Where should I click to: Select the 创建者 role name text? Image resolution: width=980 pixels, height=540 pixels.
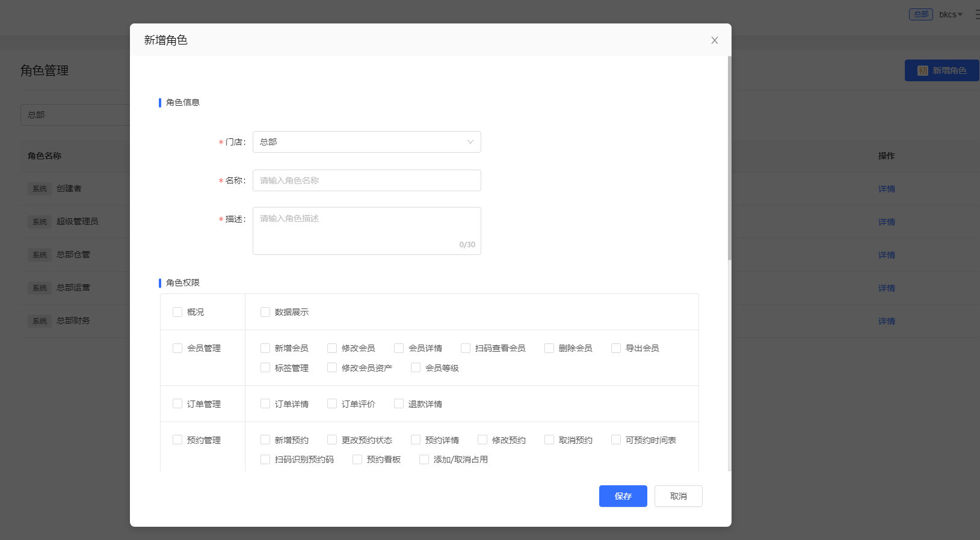pos(69,188)
